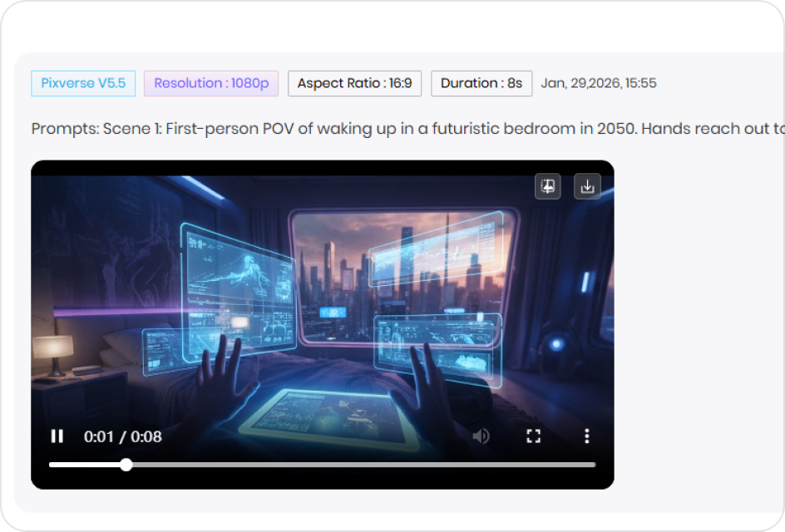Click the Resolution 1080p label

point(210,83)
